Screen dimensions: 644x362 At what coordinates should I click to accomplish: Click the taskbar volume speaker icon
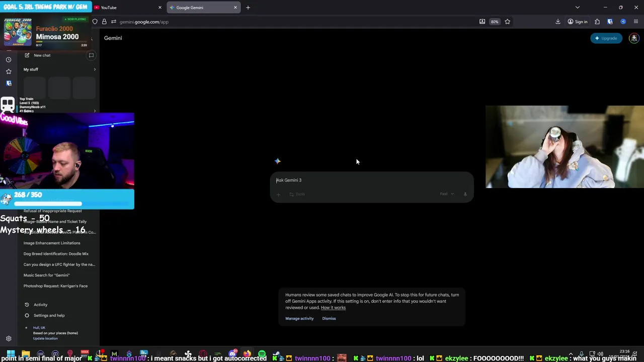pyautogui.click(x=600, y=354)
